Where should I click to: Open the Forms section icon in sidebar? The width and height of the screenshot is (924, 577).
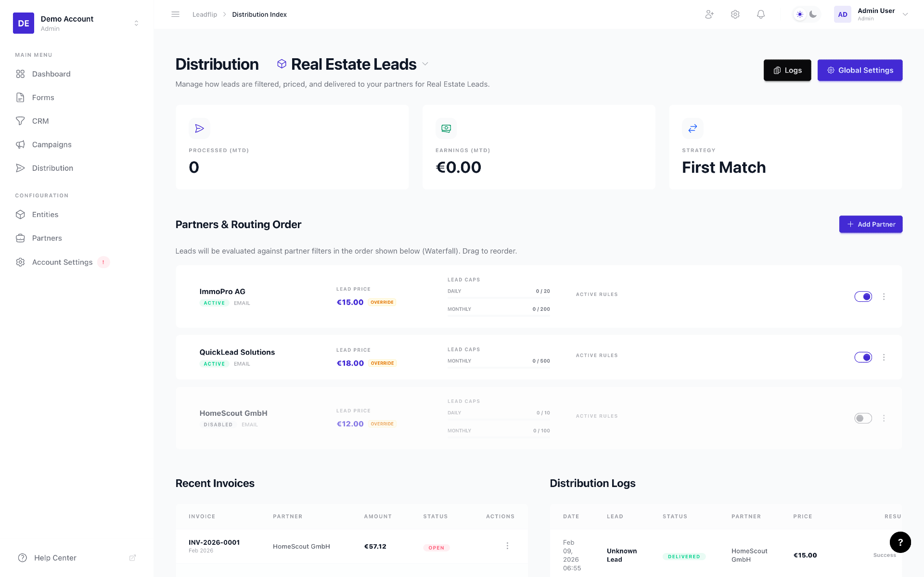click(20, 97)
